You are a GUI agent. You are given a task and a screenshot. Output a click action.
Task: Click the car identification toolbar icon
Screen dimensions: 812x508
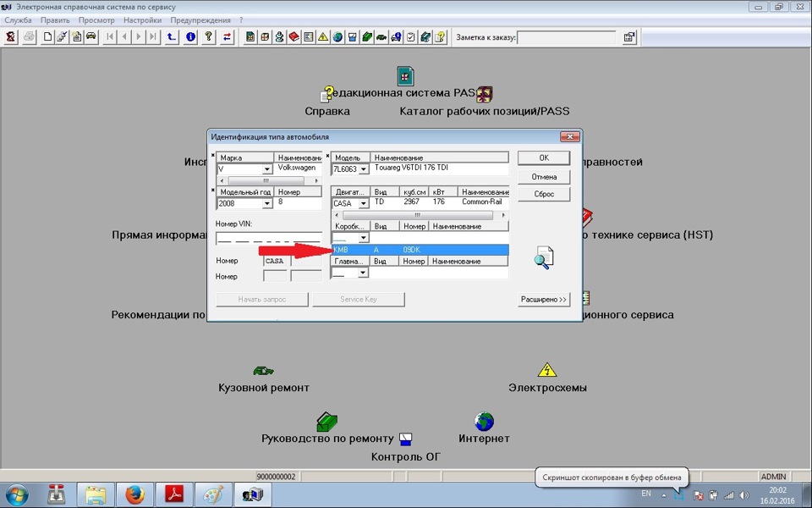click(91, 36)
